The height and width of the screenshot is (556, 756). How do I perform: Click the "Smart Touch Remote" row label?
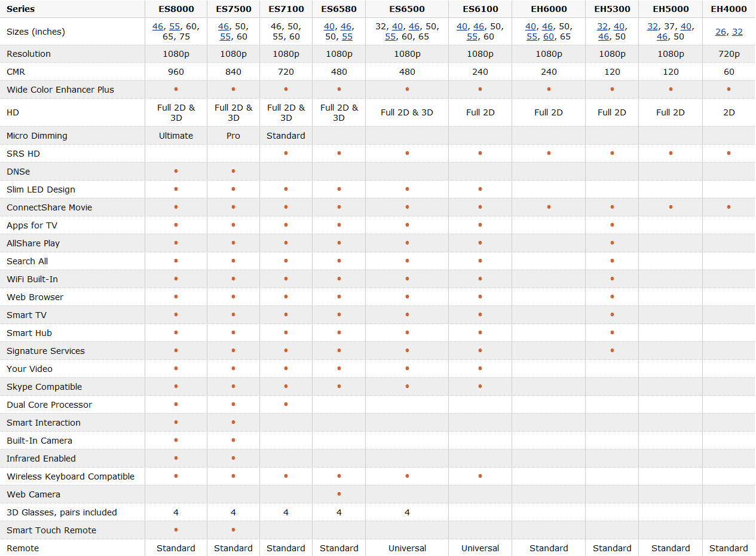point(51,530)
